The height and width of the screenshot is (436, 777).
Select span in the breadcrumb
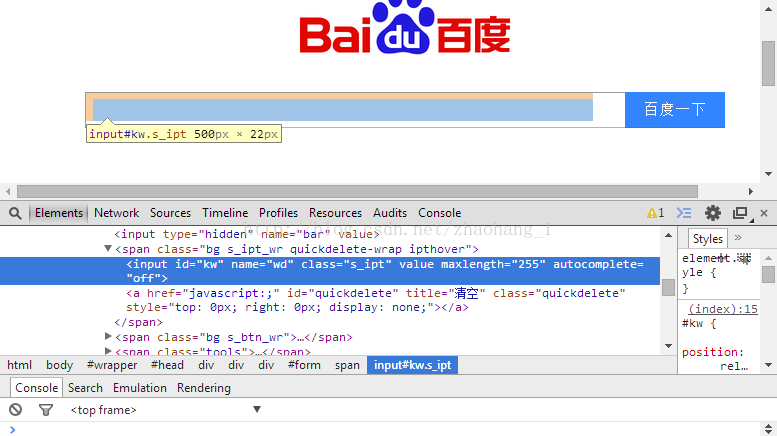pyautogui.click(x=347, y=365)
